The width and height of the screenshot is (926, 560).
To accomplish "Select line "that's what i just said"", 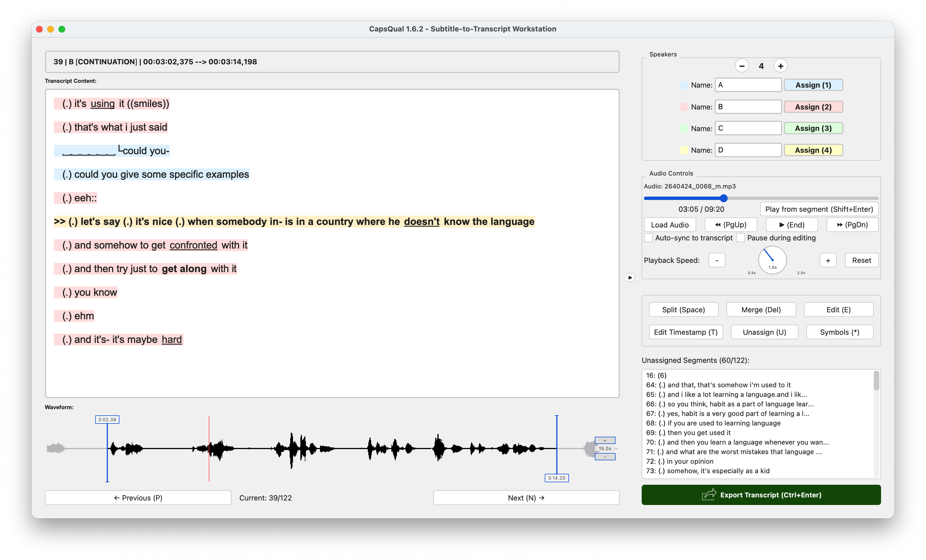I will (x=110, y=127).
